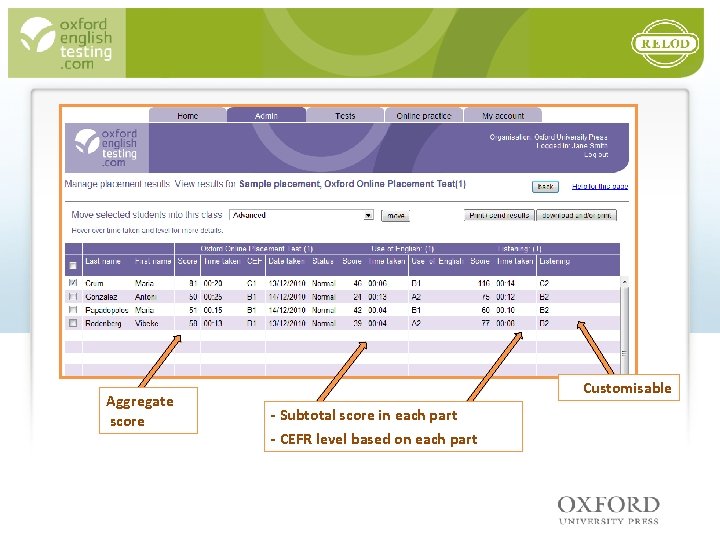Click the Oxford Online Placement Test (1) group header
Viewport: 720px width, 540px height.
coord(257,248)
